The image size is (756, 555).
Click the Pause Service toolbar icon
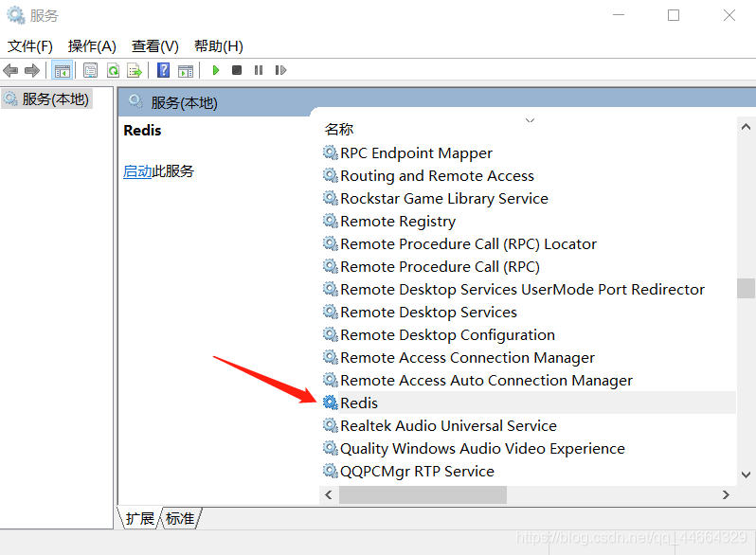[x=258, y=70]
